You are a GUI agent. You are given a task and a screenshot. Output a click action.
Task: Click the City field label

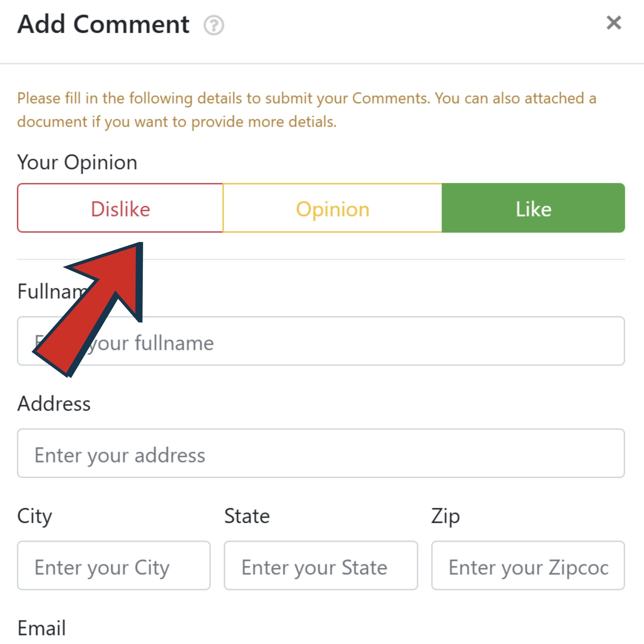coord(35,516)
